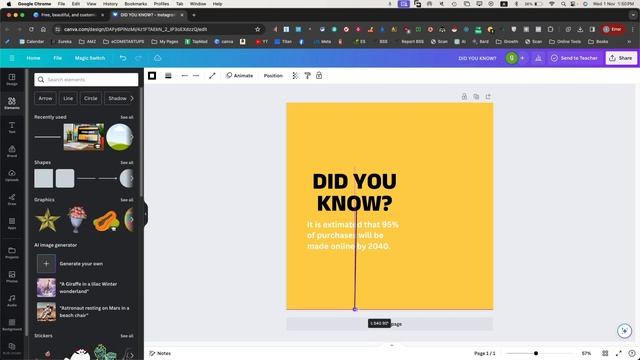Open the Position panel
Image resolution: width=640 pixels, height=360 pixels.
tap(273, 76)
